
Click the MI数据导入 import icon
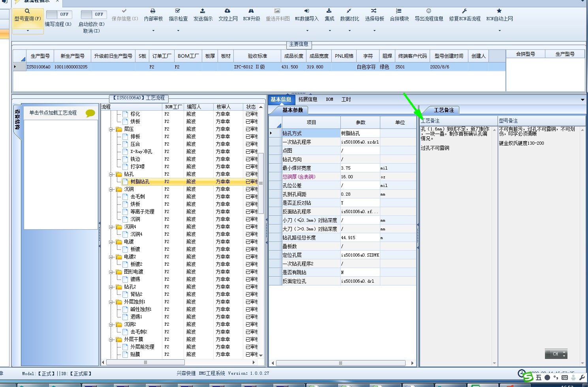[306, 11]
